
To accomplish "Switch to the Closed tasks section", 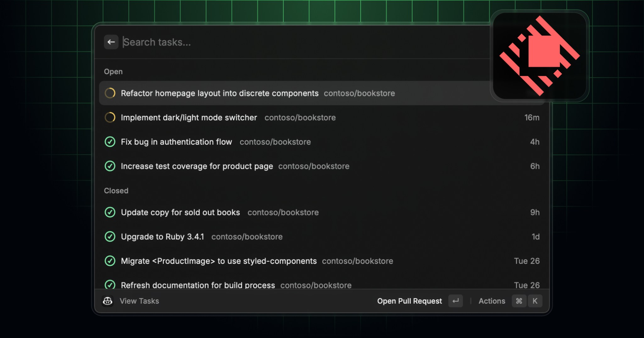I will 116,191.
